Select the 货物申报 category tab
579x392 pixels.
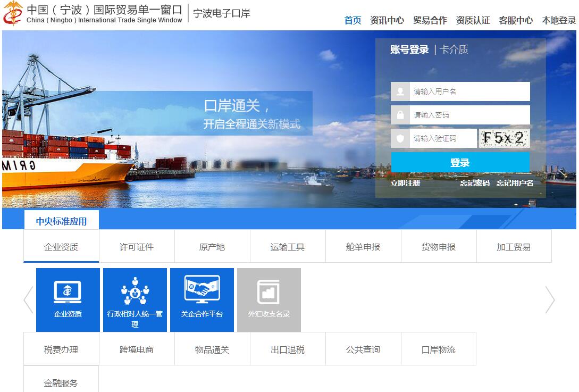pyautogui.click(x=439, y=247)
